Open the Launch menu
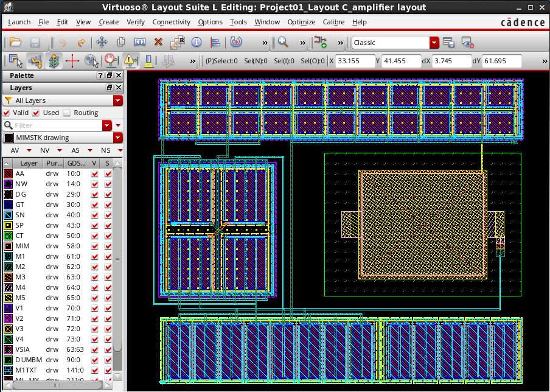Image resolution: width=550 pixels, height=392 pixels. 19,22
